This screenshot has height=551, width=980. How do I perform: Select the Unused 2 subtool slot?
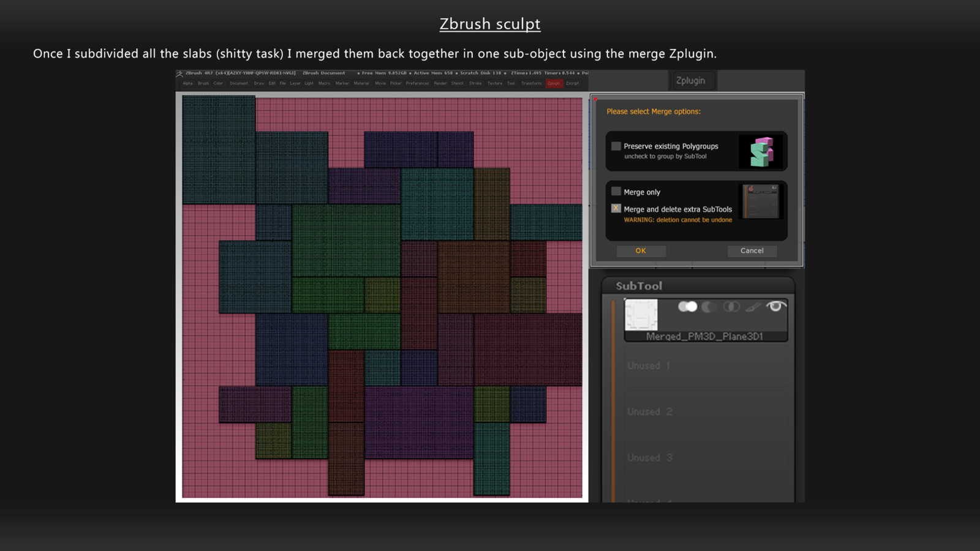click(x=706, y=411)
